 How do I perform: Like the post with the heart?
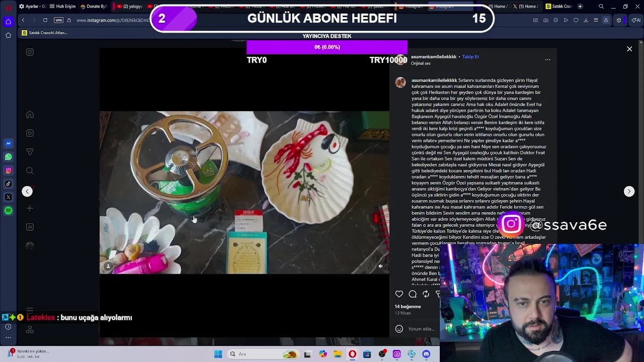tap(399, 294)
